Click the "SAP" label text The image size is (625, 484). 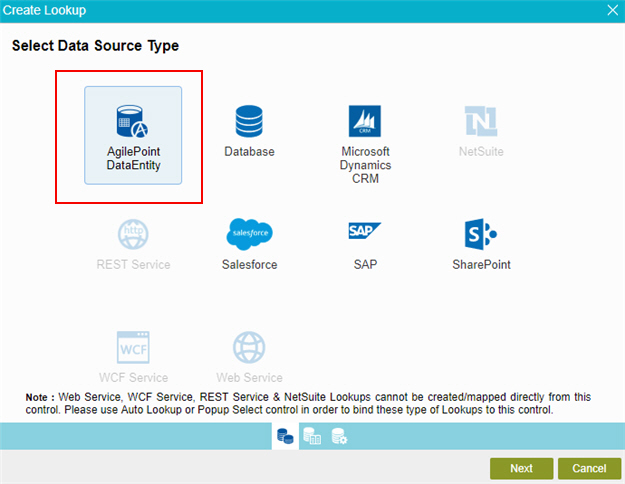pos(365,264)
